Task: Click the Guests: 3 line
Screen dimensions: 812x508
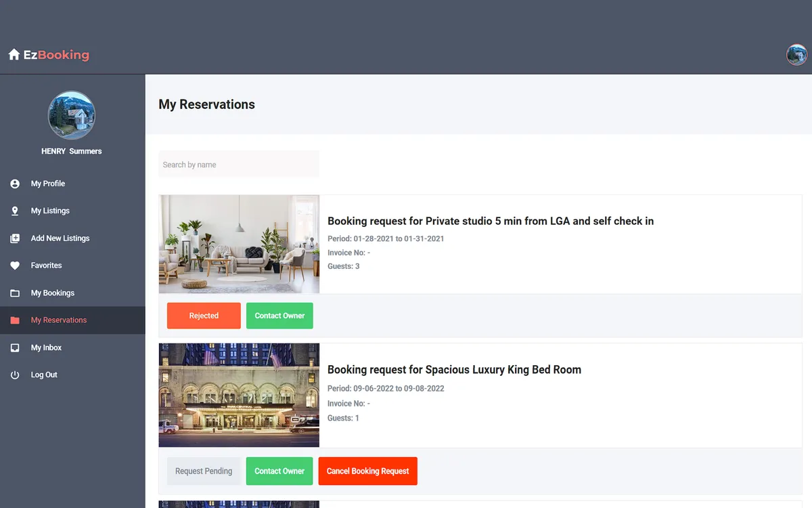Action: point(344,266)
